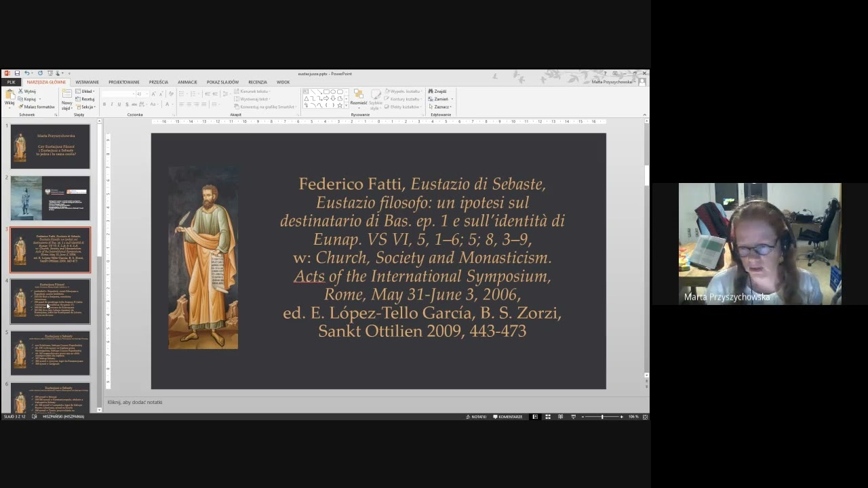Select the Malarz formatów format painter
Viewport: 868px width, 488px height.
point(37,107)
